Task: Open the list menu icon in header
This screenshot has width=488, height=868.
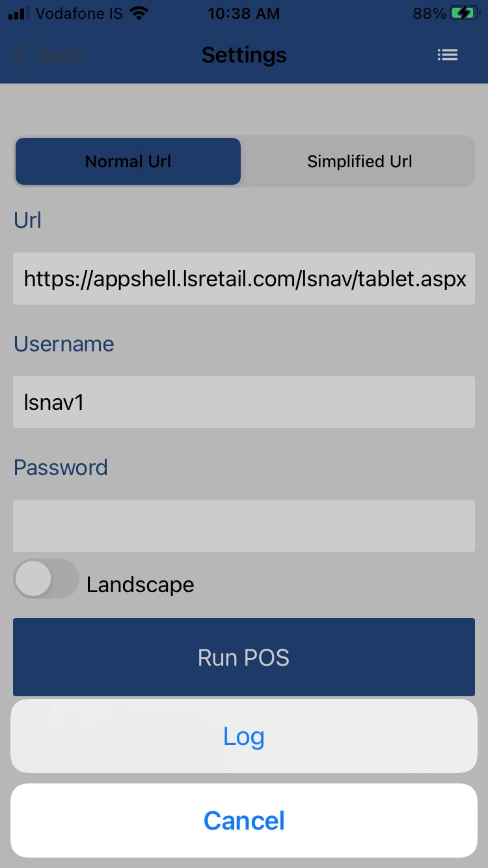Action: click(448, 55)
